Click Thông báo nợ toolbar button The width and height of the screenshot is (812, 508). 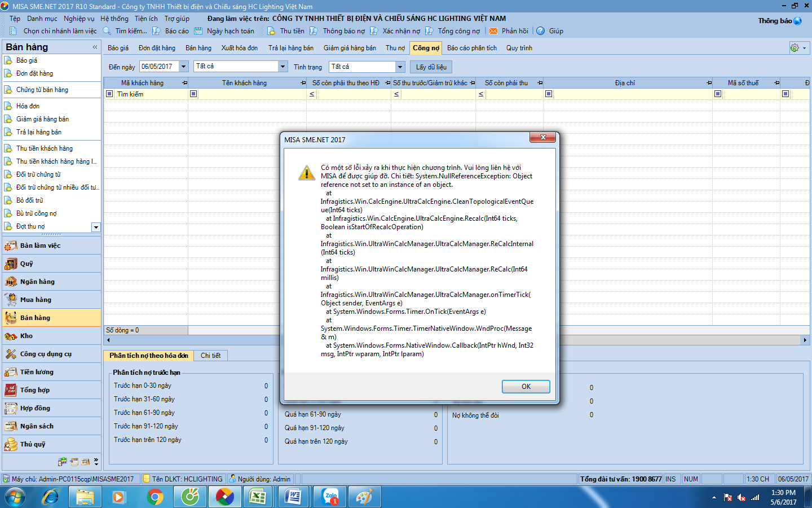coord(337,31)
